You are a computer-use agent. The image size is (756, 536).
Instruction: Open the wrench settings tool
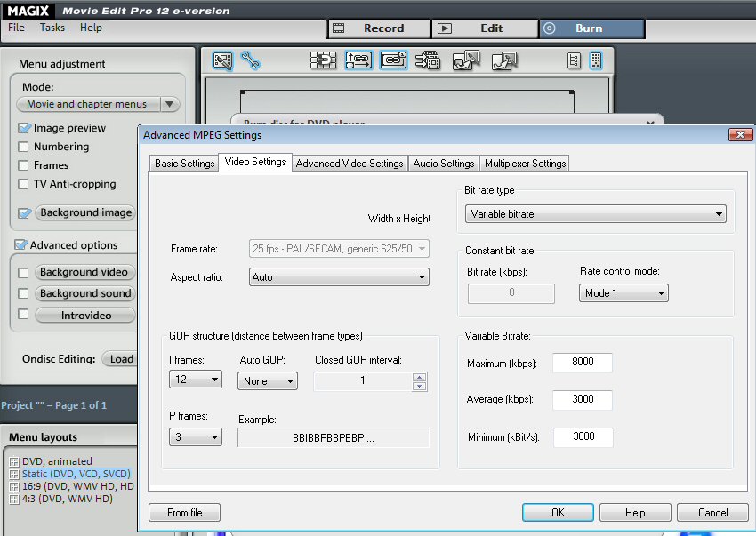point(251,60)
